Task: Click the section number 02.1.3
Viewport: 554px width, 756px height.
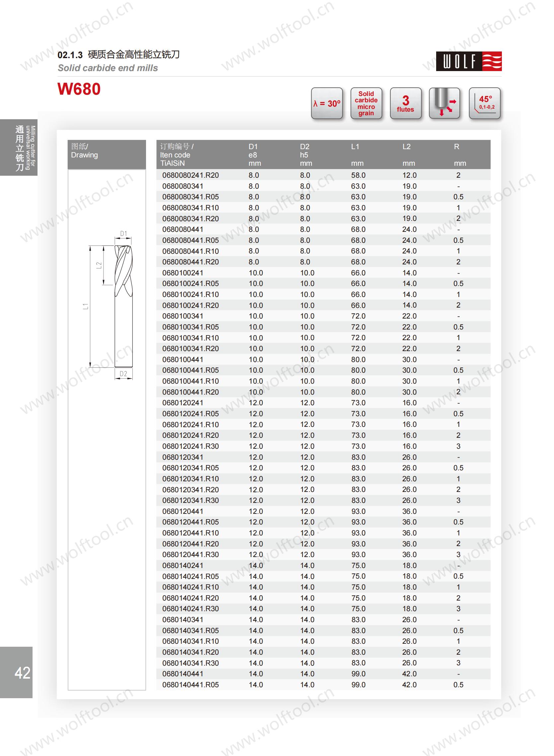Action: pos(70,55)
